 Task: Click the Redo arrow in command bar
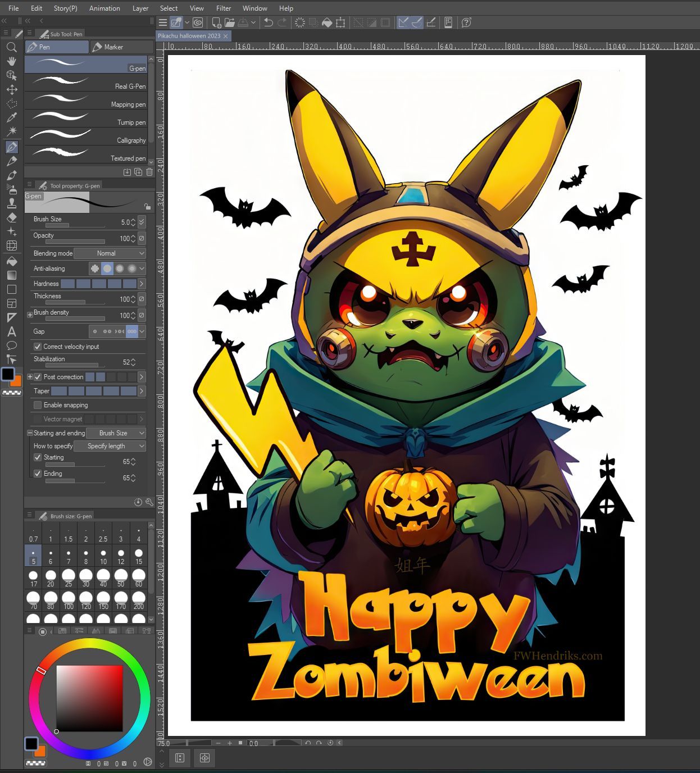click(282, 22)
